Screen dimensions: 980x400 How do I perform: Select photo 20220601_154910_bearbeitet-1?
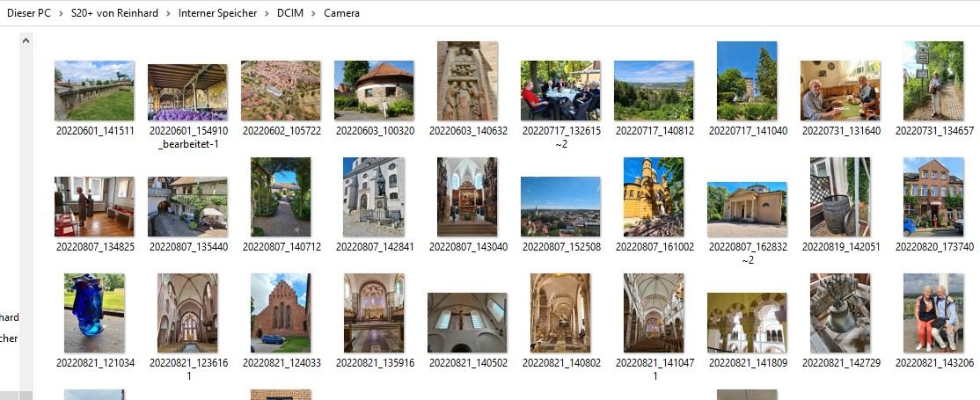[187, 92]
